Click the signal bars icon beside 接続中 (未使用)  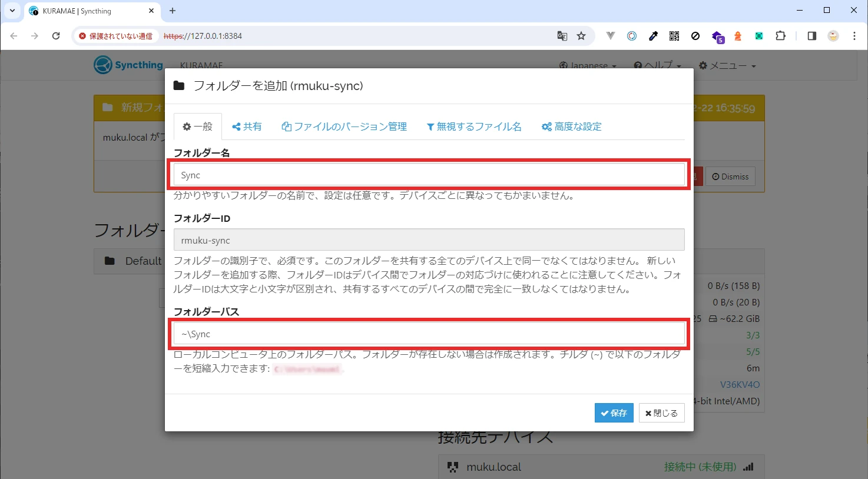(x=748, y=467)
